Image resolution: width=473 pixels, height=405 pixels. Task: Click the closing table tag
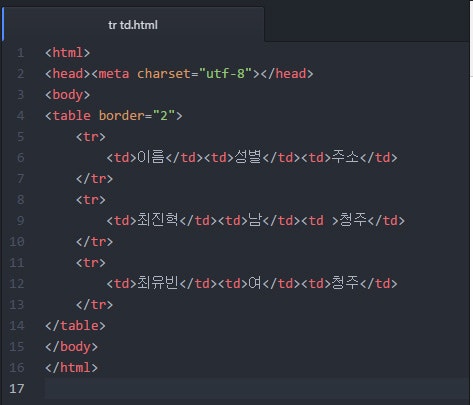tap(75, 326)
